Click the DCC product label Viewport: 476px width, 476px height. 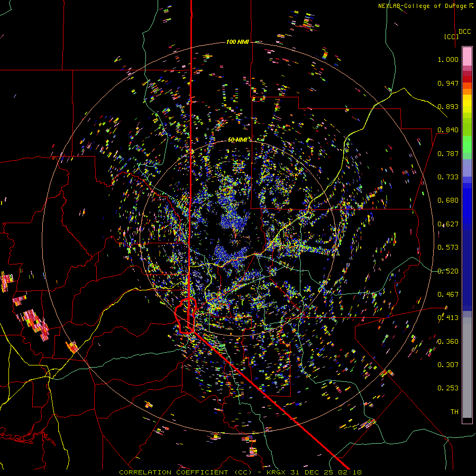pos(464,32)
